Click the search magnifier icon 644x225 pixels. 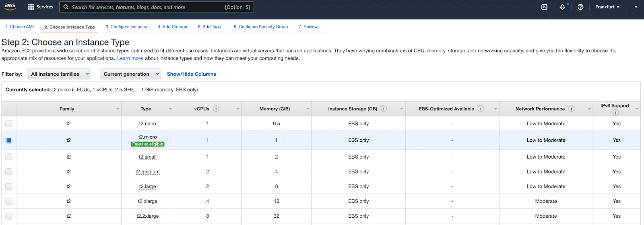coord(66,7)
